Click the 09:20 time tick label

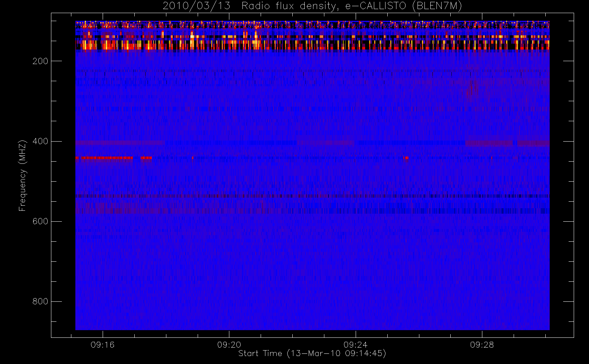click(229, 345)
